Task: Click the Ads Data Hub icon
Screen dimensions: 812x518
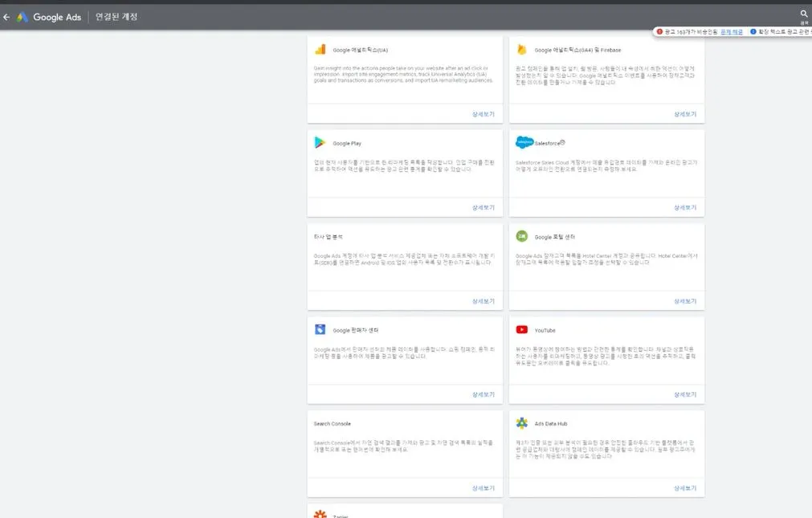Action: [x=521, y=422]
